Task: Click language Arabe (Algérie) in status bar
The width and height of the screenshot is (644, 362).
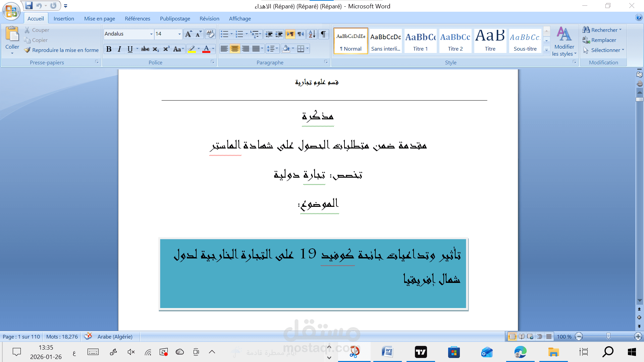Action: click(115, 337)
